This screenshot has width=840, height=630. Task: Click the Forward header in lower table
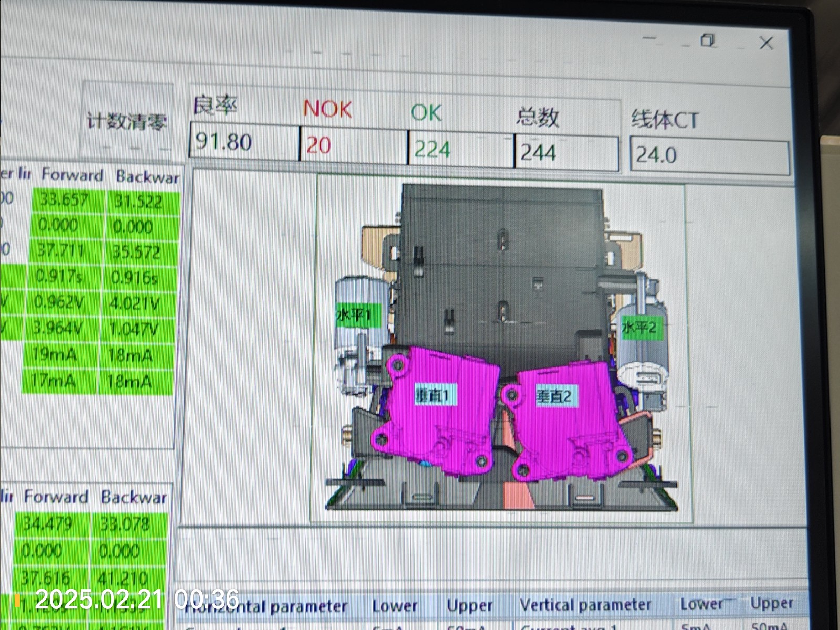[56, 497]
